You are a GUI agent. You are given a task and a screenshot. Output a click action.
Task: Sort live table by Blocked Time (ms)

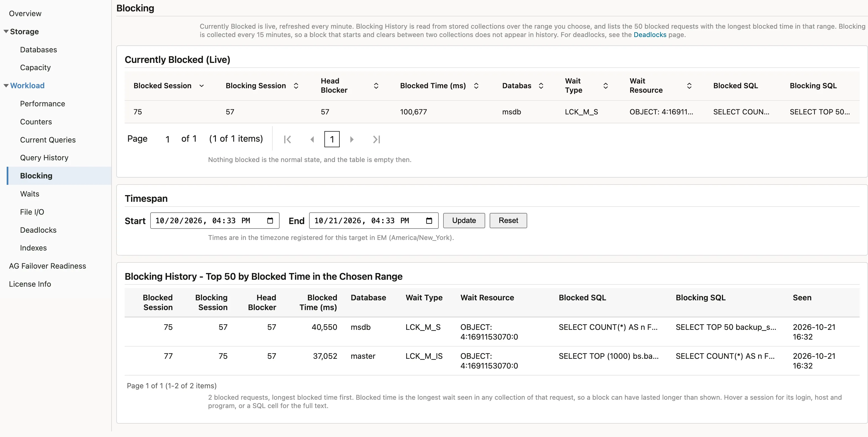coord(476,86)
